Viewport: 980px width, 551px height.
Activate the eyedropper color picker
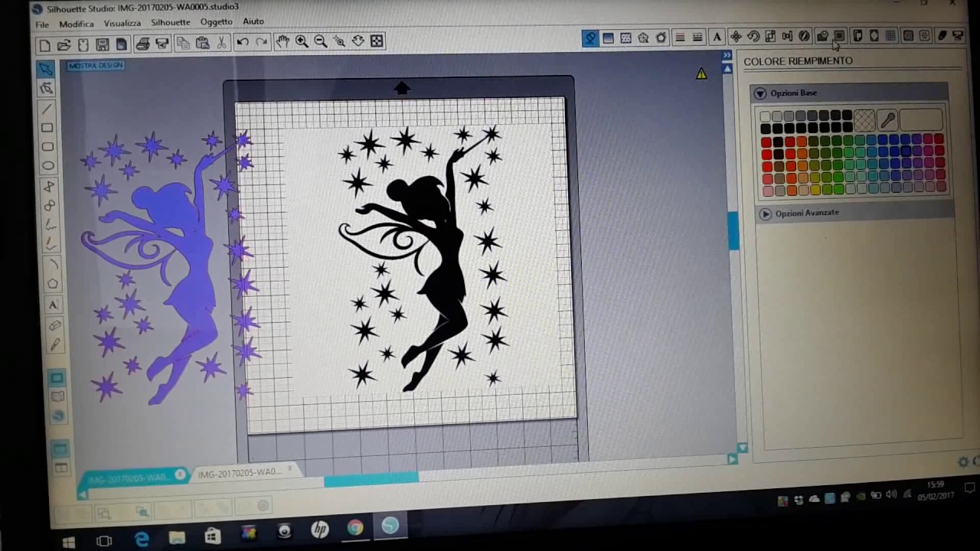pyautogui.click(x=887, y=119)
